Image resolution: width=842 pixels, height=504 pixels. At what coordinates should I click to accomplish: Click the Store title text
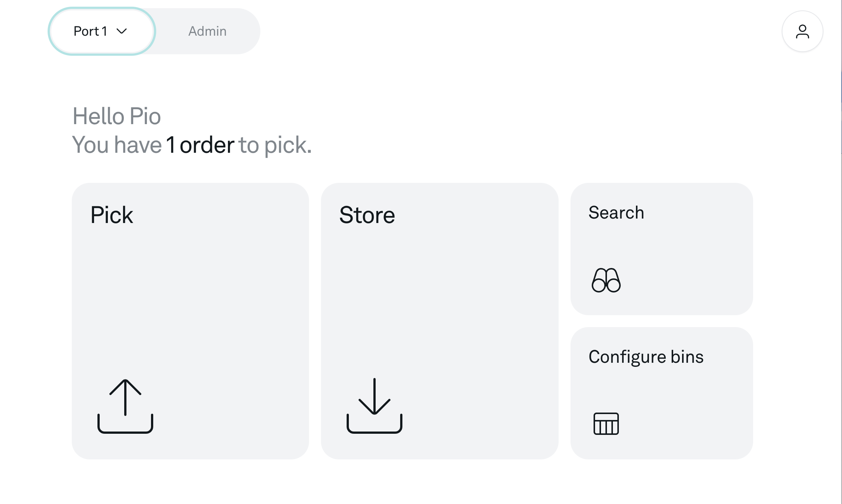pyautogui.click(x=367, y=215)
